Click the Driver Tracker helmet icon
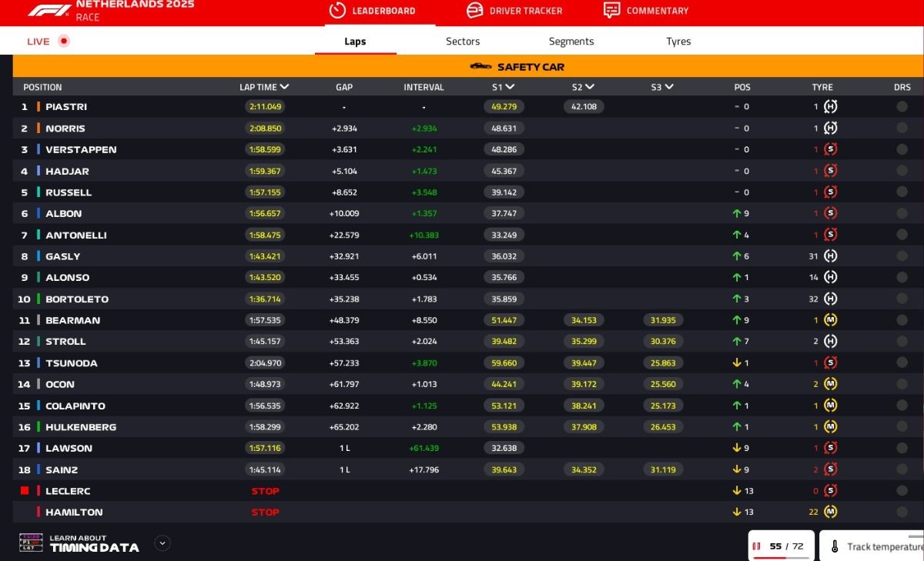924x561 pixels. click(475, 10)
